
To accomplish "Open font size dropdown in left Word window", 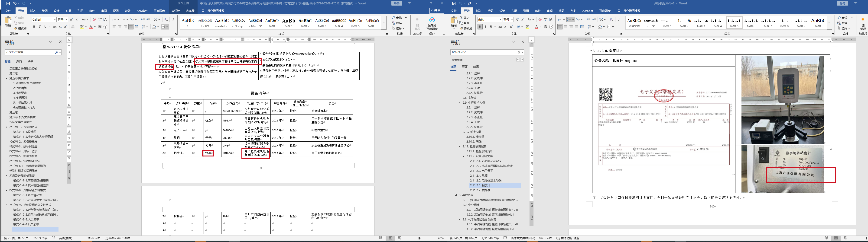I will (66, 19).
